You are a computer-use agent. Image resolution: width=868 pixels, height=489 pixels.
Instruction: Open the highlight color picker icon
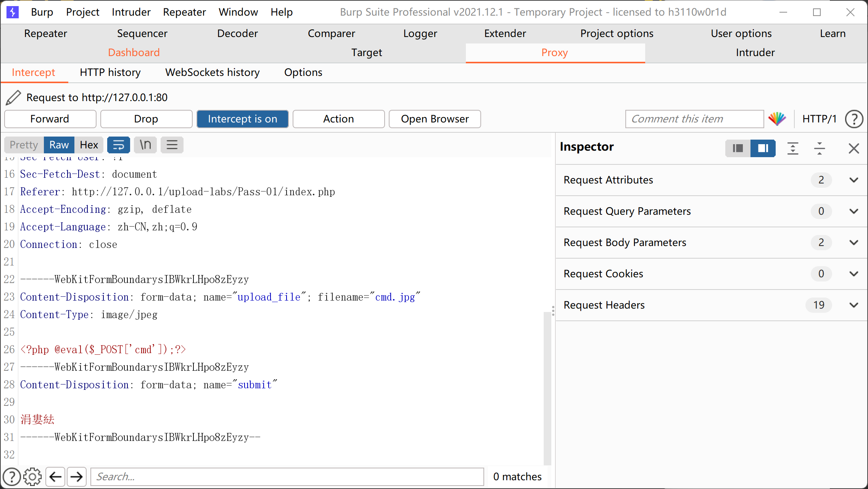point(777,119)
